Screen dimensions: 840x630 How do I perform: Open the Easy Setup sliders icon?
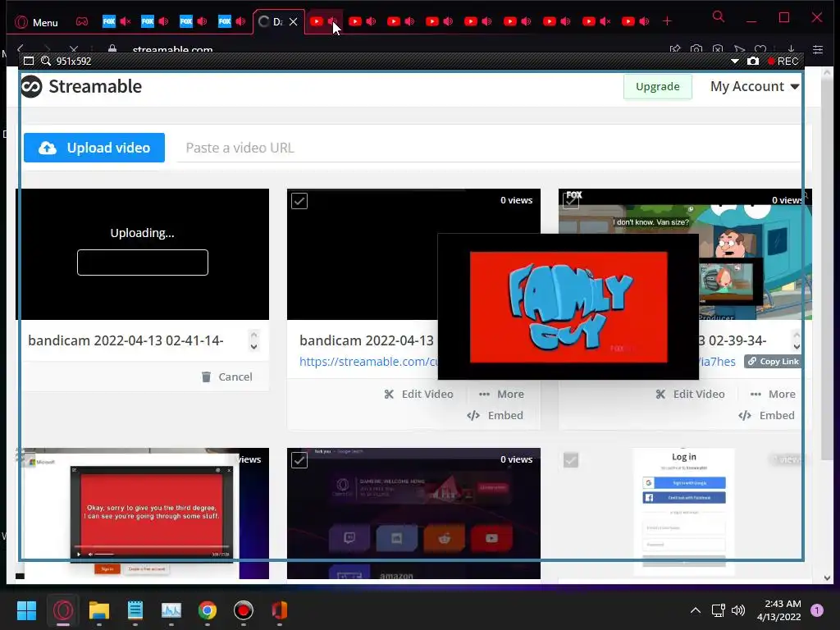[x=818, y=49]
